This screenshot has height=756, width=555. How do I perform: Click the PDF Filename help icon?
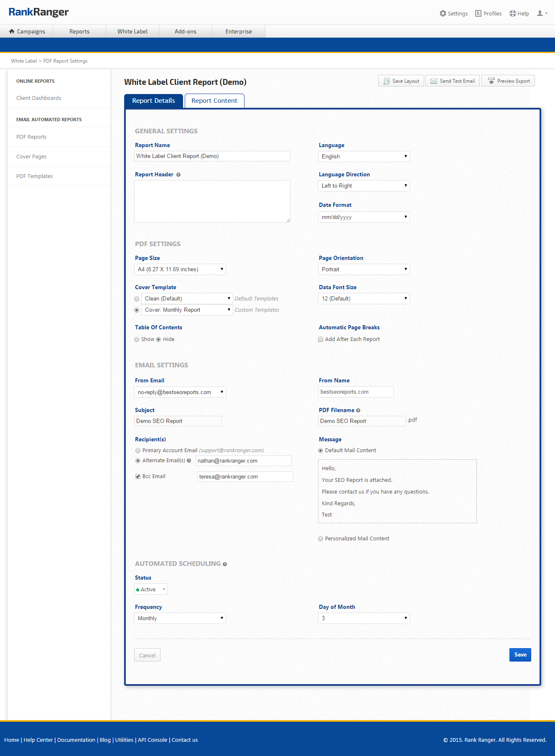[358, 410]
